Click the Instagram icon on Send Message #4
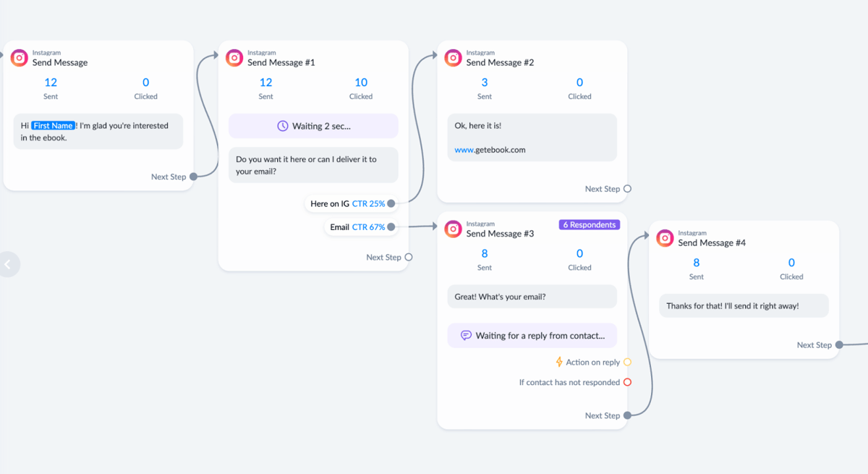 665,237
